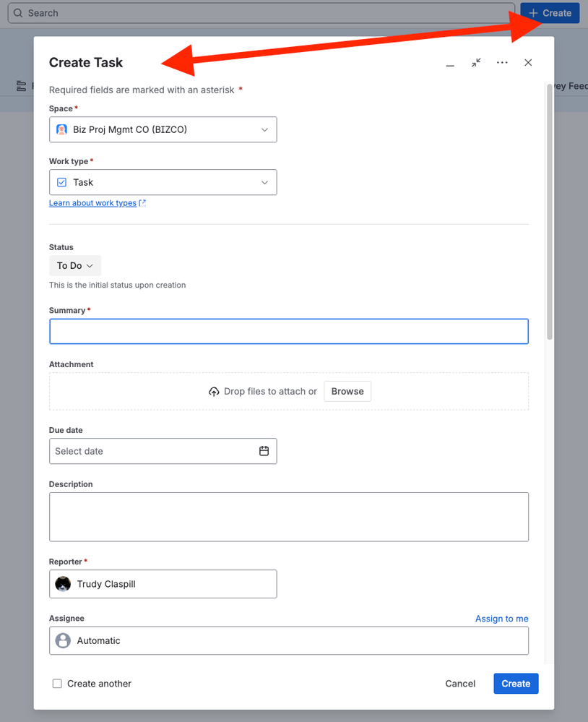Click Trudy Claspill's avatar picture
588x722 pixels.
pos(63,584)
